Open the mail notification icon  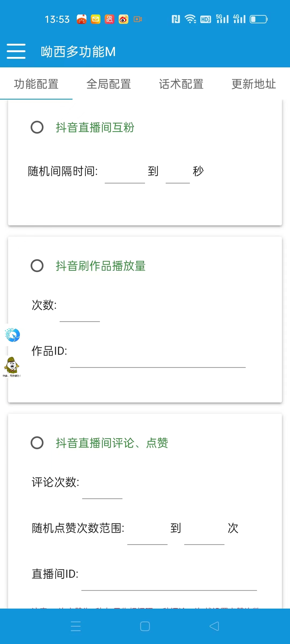click(95, 19)
